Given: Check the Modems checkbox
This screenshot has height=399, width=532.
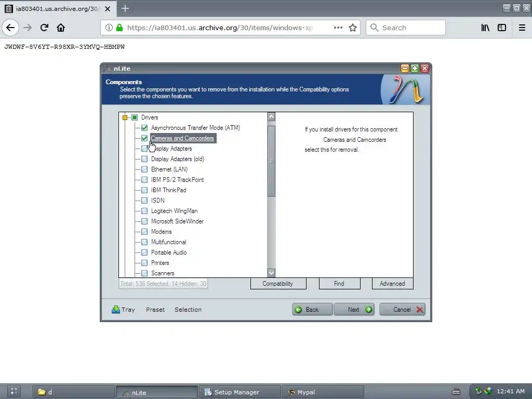Looking at the screenshot, I should click(x=144, y=232).
